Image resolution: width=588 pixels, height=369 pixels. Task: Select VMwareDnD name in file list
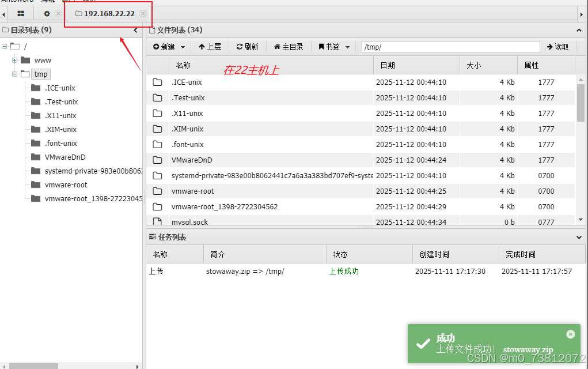pos(192,160)
